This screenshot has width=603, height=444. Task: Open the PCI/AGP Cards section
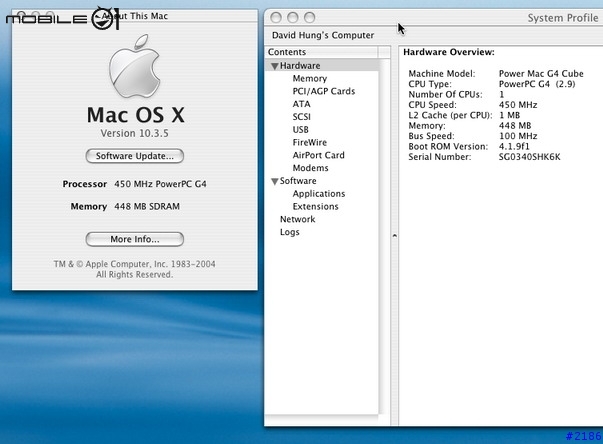(x=323, y=91)
